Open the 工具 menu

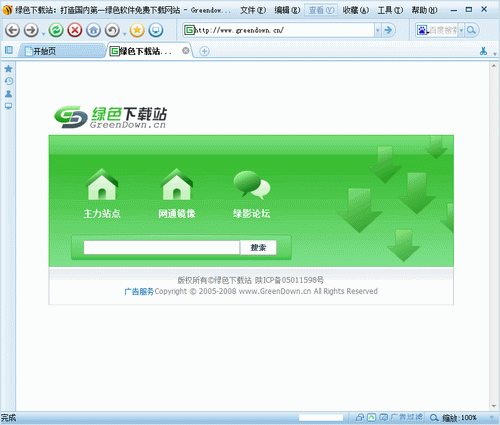click(390, 10)
